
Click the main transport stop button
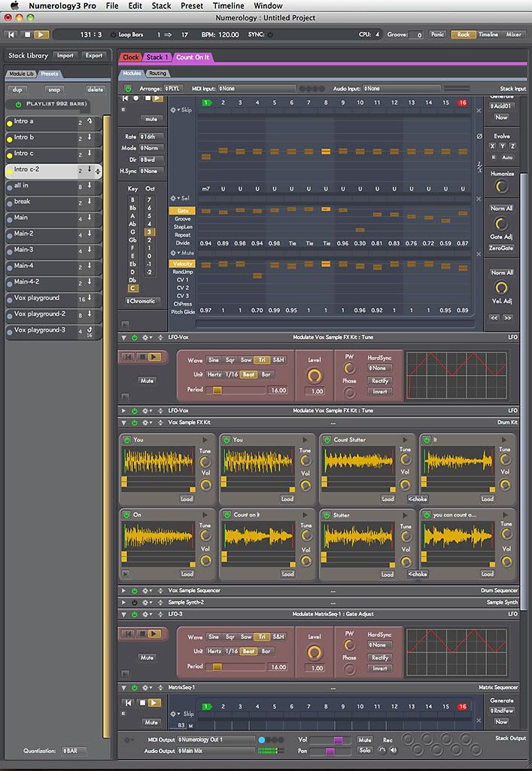pos(28,35)
